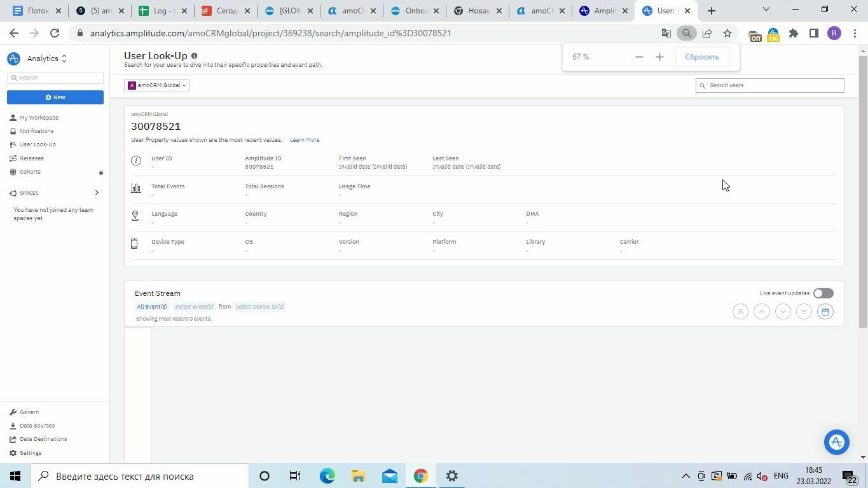Open a new browser tab
Viewport: 868px width, 488px height.
712,11
